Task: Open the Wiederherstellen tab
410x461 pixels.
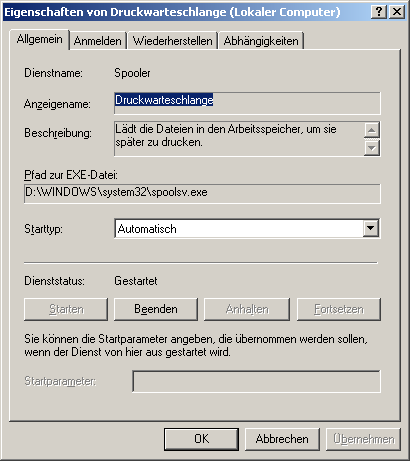Action: (x=172, y=41)
